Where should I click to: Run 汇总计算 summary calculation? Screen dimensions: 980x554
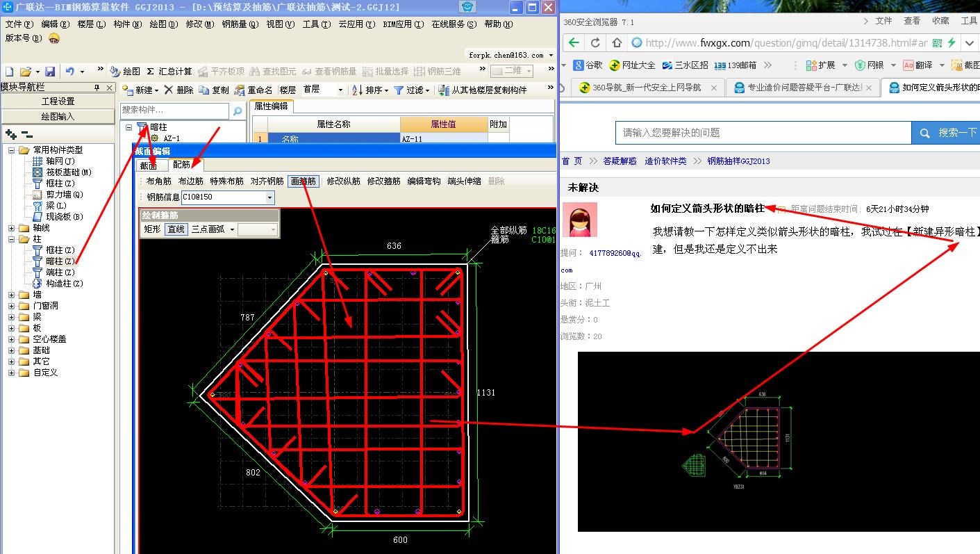point(169,72)
